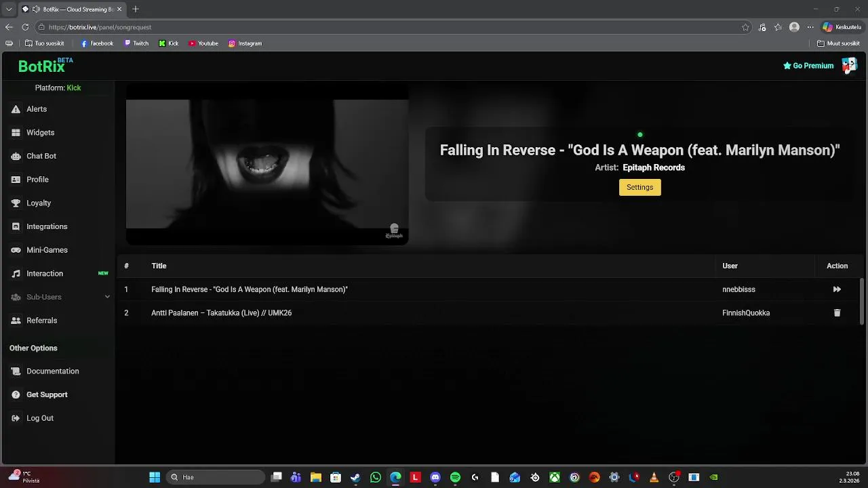The width and height of the screenshot is (868, 488).
Task: Open the Integrations people icon
Action: (16, 226)
